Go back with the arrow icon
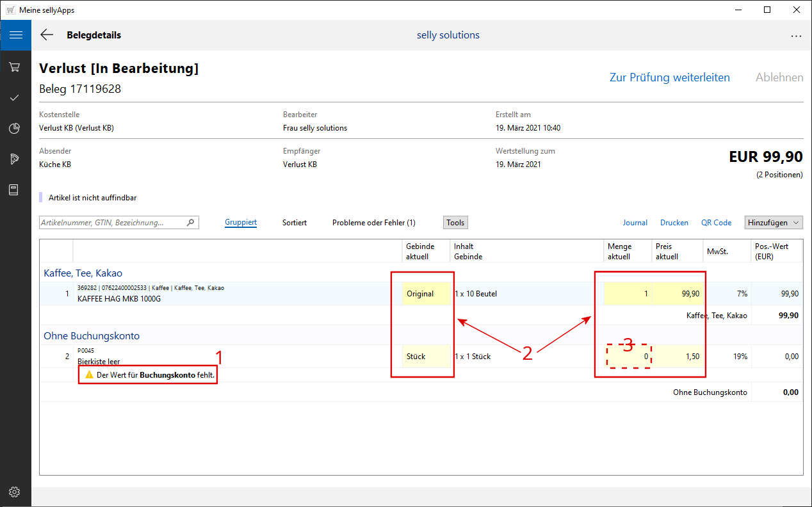Screen dimensions: 812x507 47,35
